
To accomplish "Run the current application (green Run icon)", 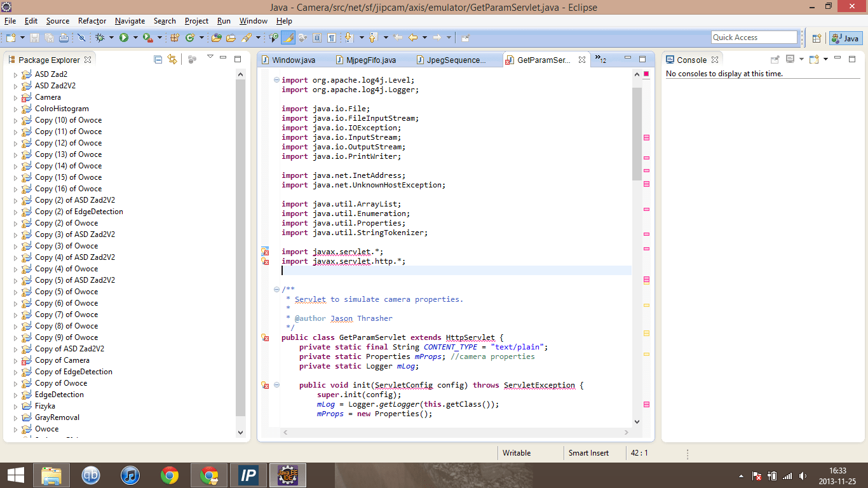I will (125, 37).
